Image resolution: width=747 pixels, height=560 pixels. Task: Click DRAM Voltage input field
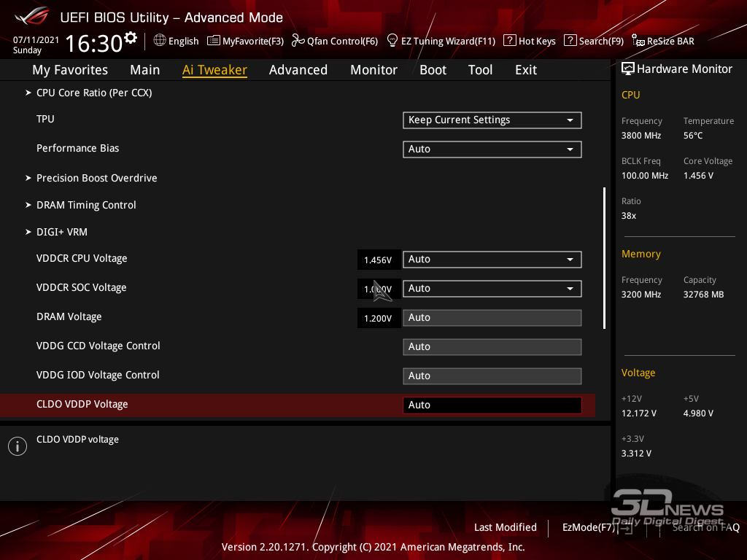pos(492,318)
